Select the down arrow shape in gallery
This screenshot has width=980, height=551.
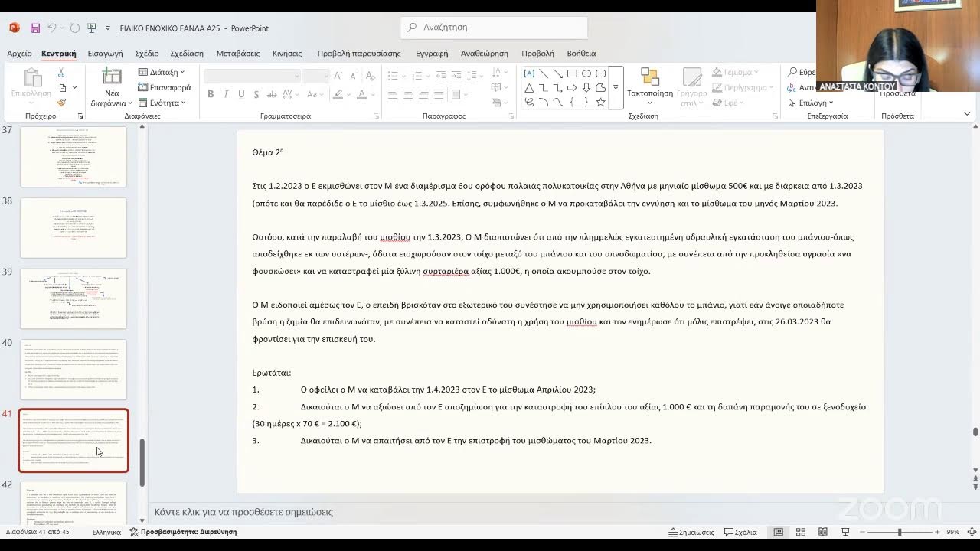pos(586,88)
